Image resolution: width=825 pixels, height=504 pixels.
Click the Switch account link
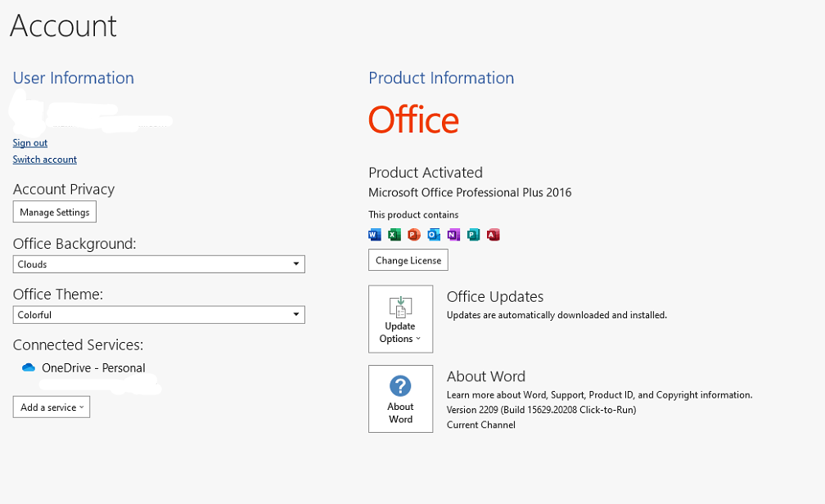point(45,160)
